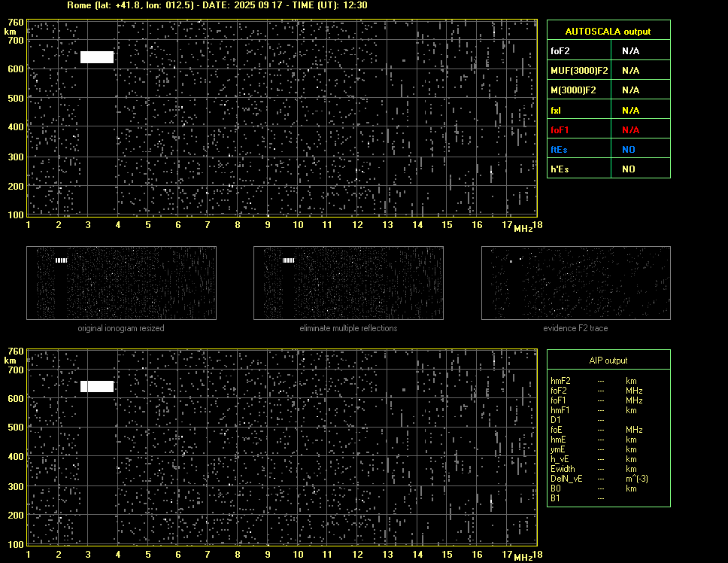Viewport: 728px width, 563px height.
Task: Select N/A value beside M(3000)F2
Action: click(x=630, y=90)
